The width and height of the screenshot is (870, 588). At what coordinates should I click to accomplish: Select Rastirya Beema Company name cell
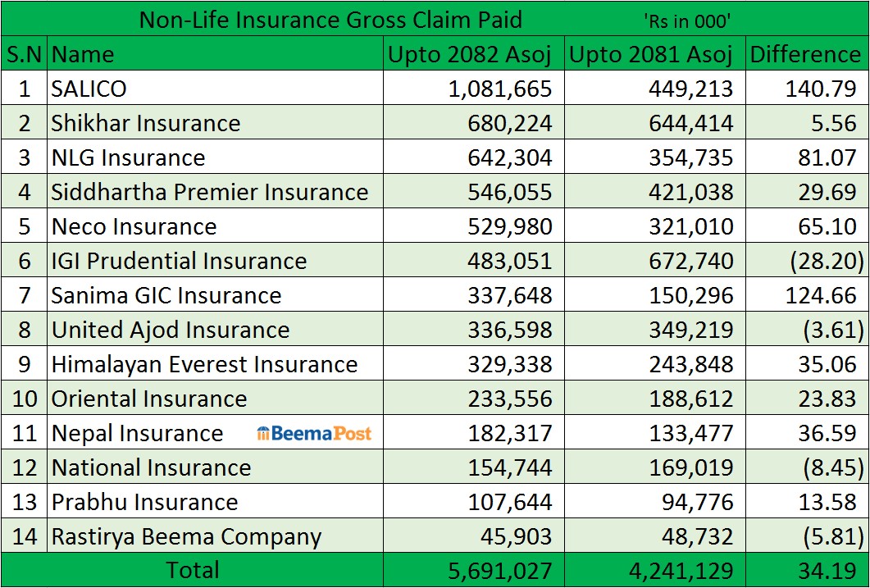pos(186,536)
